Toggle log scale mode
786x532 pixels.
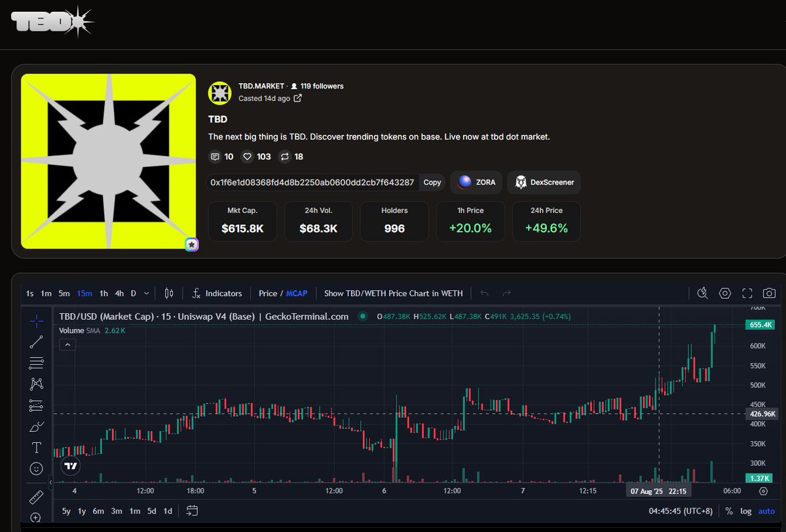(746, 510)
